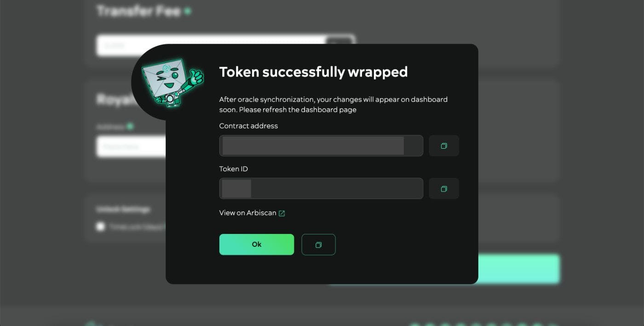Screen dimensions: 644x326
Task: Confirm the dialog with the Ok button
Action: tap(257, 244)
